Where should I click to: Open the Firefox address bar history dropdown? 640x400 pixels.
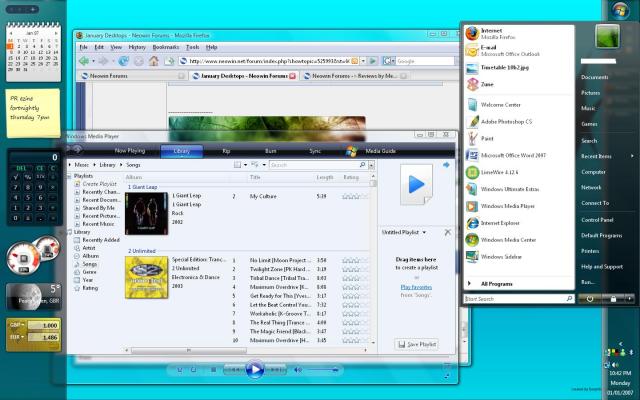point(363,61)
